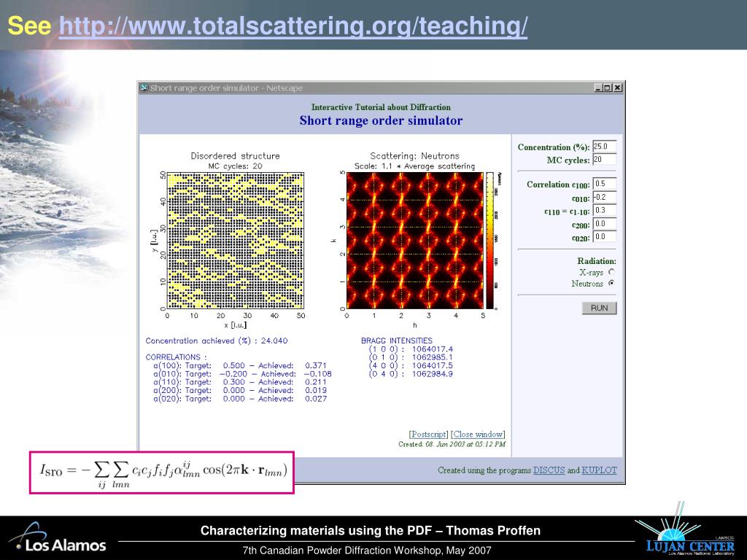Close the Short range order simulator window

[617, 87]
